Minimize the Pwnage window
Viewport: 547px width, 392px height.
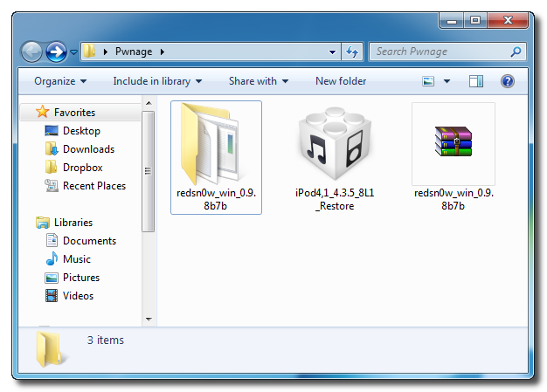[452, 21]
